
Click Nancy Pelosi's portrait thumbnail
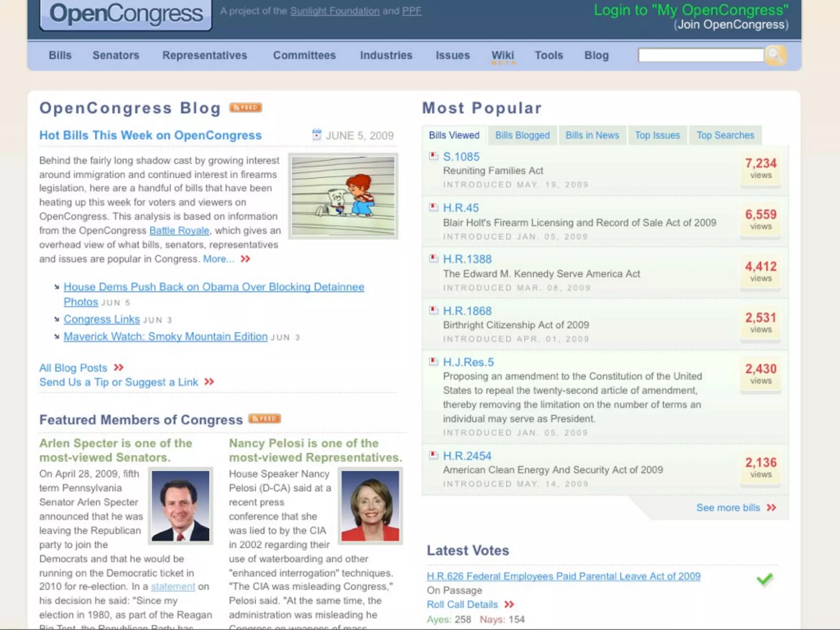tap(370, 505)
